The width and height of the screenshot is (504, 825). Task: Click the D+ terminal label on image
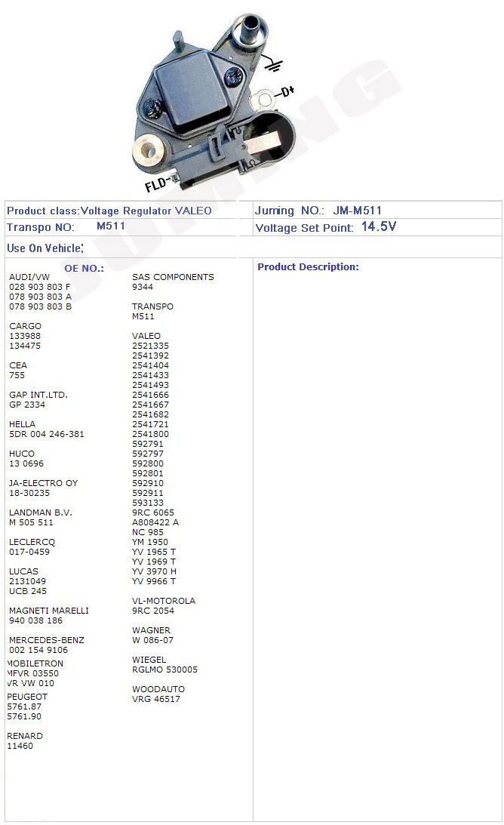[x=287, y=91]
